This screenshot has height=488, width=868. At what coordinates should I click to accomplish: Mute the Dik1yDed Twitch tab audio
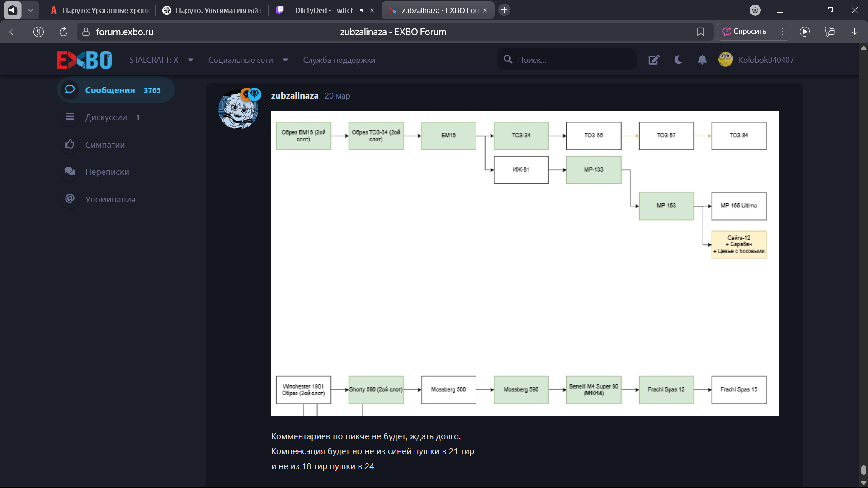363,10
